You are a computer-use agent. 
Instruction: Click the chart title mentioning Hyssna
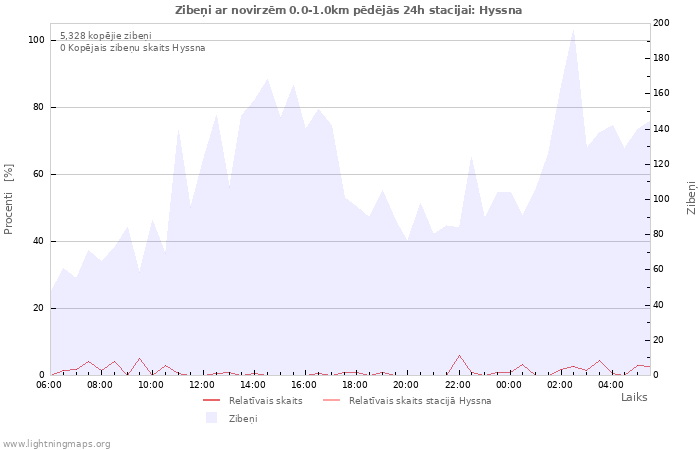click(x=348, y=10)
